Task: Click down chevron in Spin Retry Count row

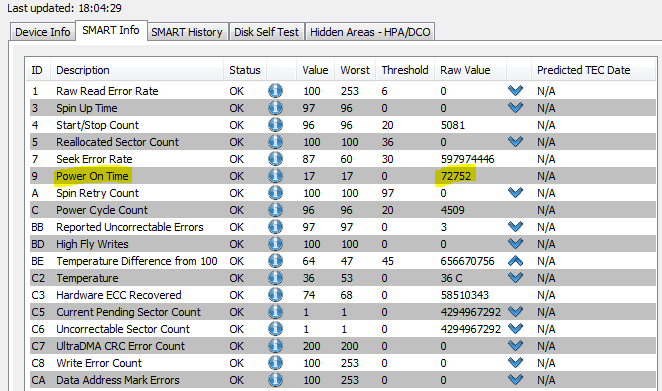Action: click(515, 193)
